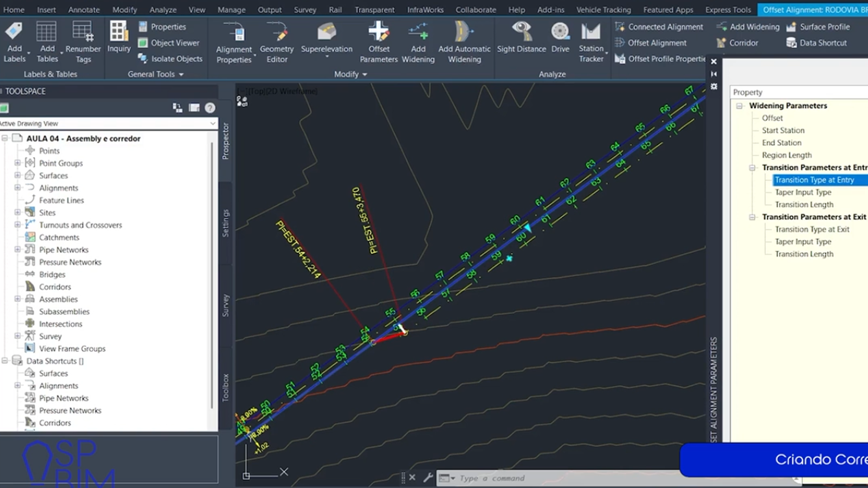Image resolution: width=868 pixels, height=488 pixels.
Task: Select the Transition Type at Entry row
Action: pyautogui.click(x=814, y=180)
